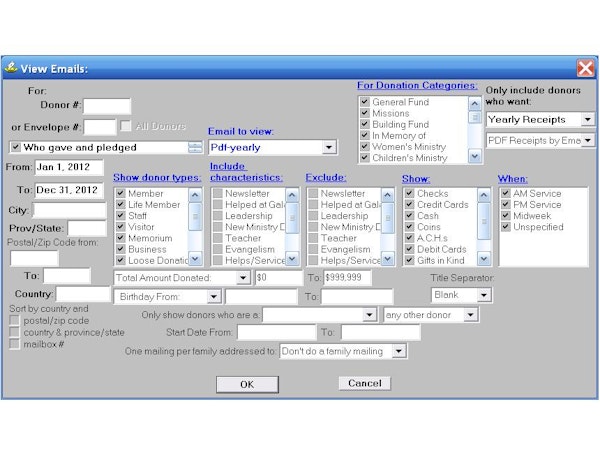This screenshot has width=600, height=450.
Task: Check sort by postal/zip code
Action: (x=15, y=321)
